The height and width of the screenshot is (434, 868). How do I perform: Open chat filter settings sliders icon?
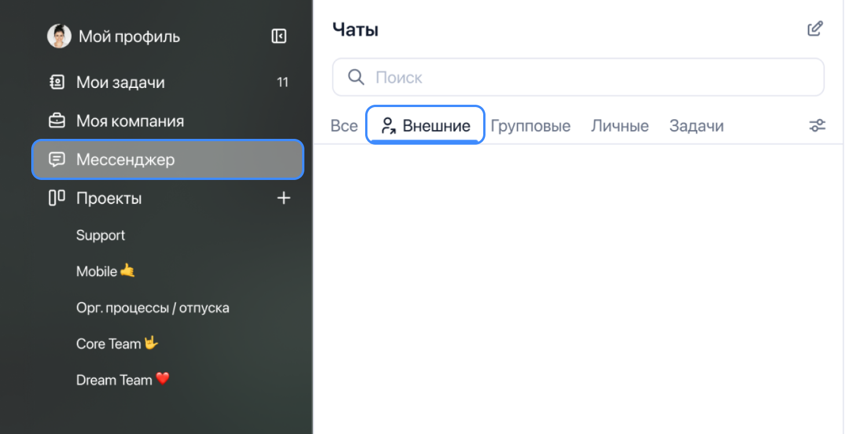817,125
